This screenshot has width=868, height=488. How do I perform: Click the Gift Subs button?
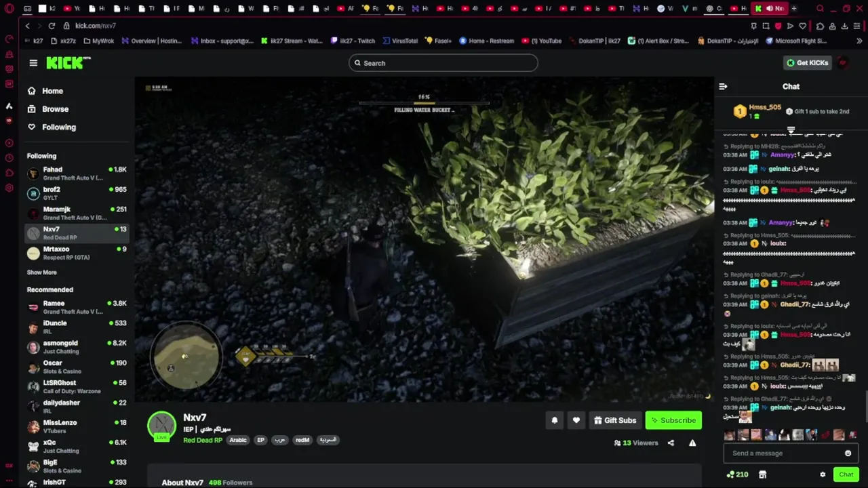pos(615,420)
